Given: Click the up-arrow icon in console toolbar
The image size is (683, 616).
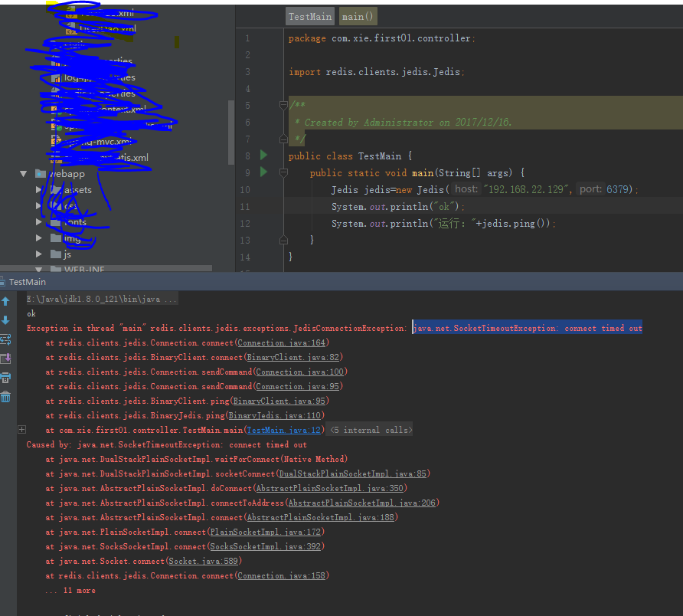Looking at the screenshot, I should coord(5,301).
